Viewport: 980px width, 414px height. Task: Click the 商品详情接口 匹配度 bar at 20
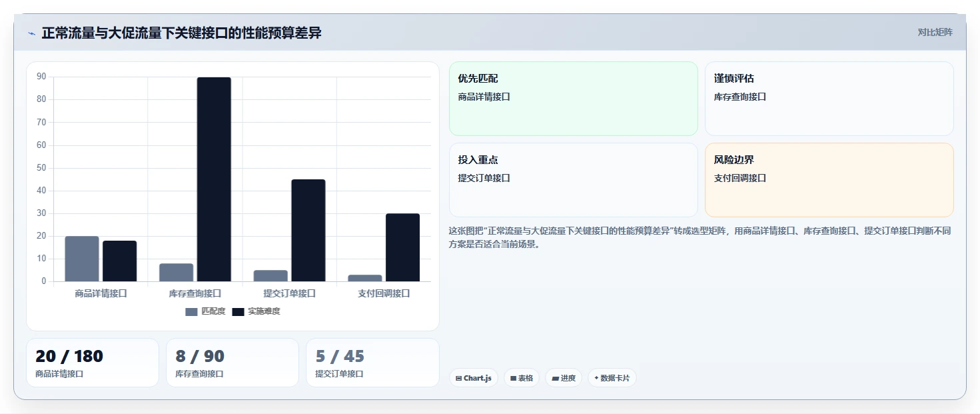click(82, 259)
